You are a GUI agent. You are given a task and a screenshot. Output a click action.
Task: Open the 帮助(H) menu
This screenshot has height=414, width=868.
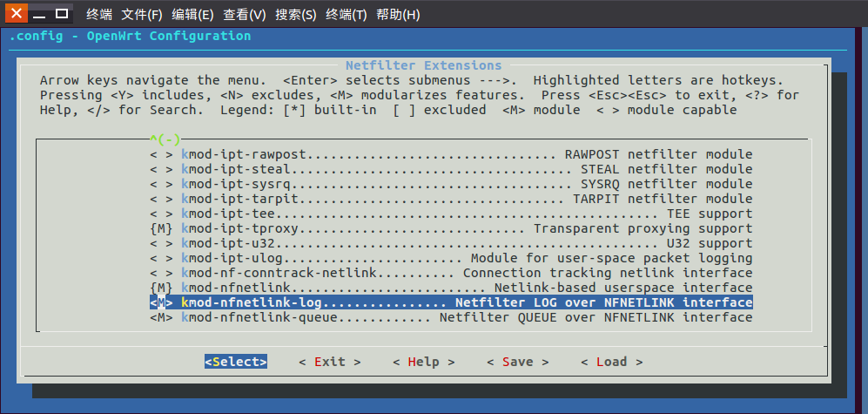coord(398,15)
